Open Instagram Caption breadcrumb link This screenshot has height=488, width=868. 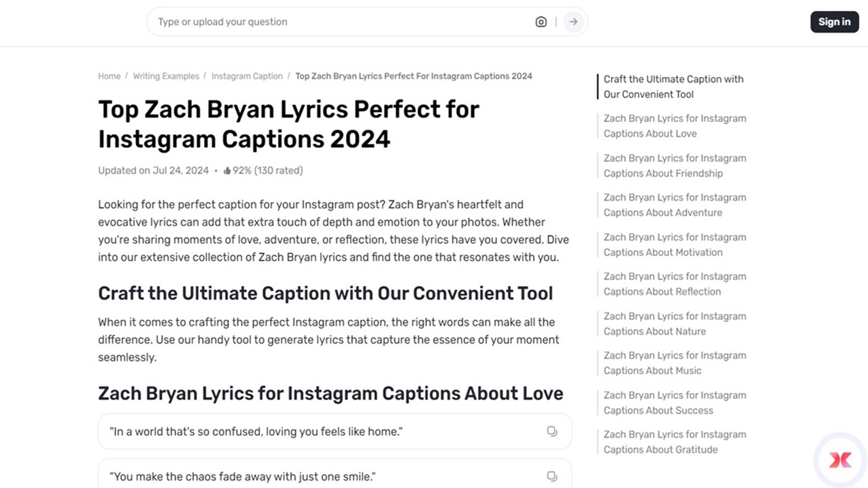point(247,76)
